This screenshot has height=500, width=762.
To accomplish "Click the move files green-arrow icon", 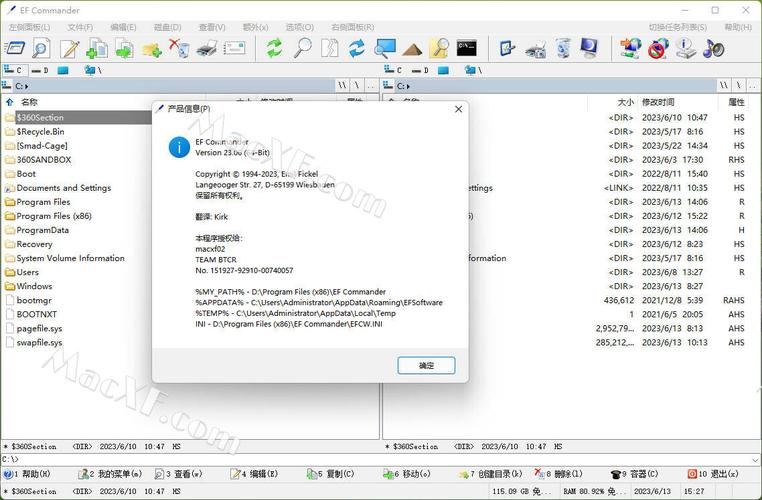I will (124, 49).
